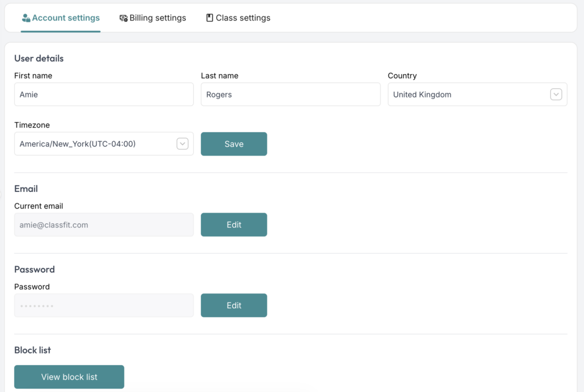The height and width of the screenshot is (392, 584).
Task: Click the Country dropdown chevron arrow
Action: point(556,95)
